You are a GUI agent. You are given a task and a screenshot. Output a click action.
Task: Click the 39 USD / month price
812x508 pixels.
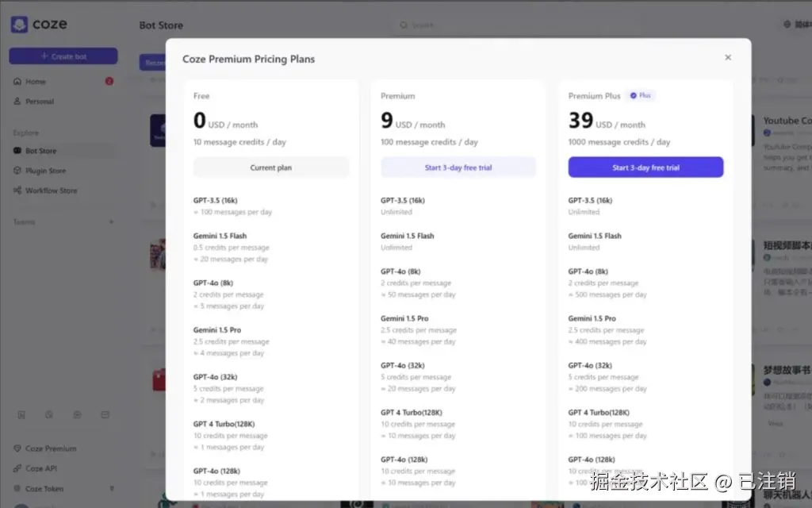point(607,121)
